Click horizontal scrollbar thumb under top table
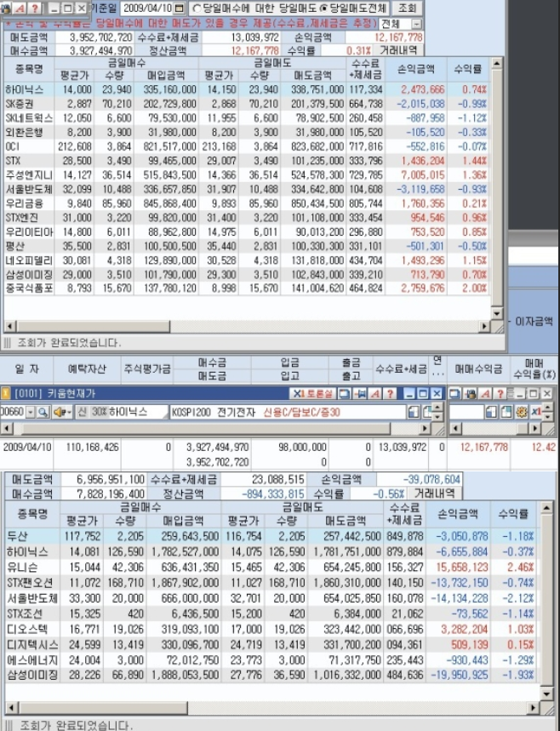This screenshot has height=731, width=560. click(92, 326)
